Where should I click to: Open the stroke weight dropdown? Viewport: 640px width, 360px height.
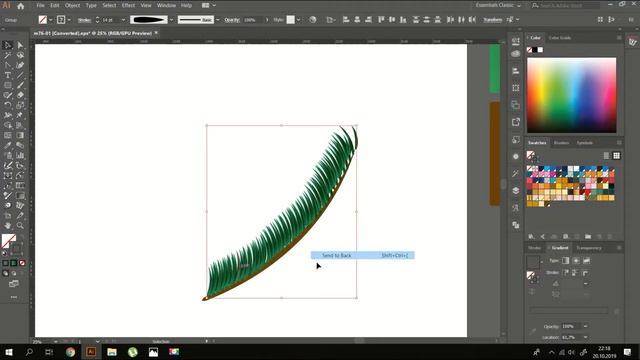[x=123, y=20]
